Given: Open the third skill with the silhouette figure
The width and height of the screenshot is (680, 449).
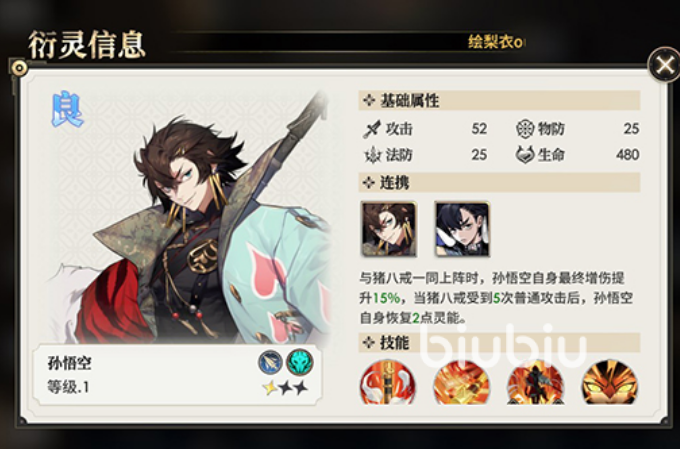Looking at the screenshot, I should click(535, 383).
